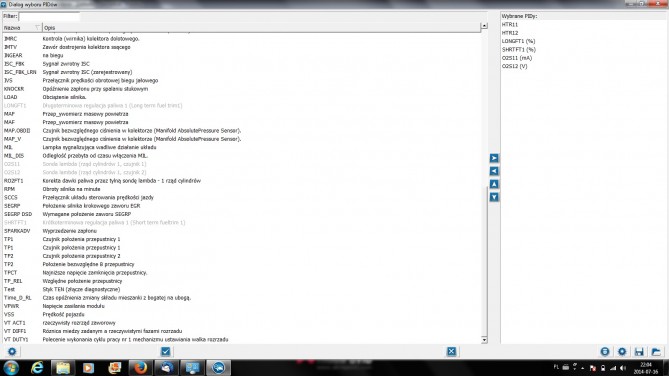Click scrollbar up arrow of PID list
Screen dimensions: 669x376
(x=484, y=26)
